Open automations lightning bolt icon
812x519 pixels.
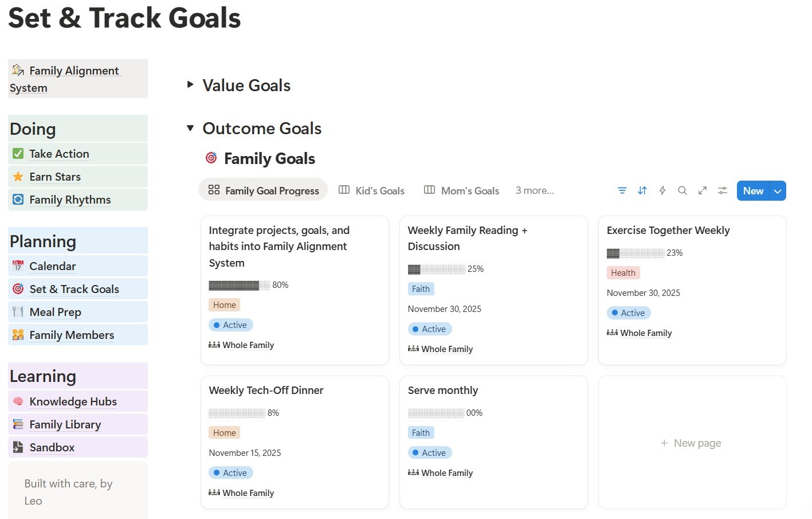[662, 190]
